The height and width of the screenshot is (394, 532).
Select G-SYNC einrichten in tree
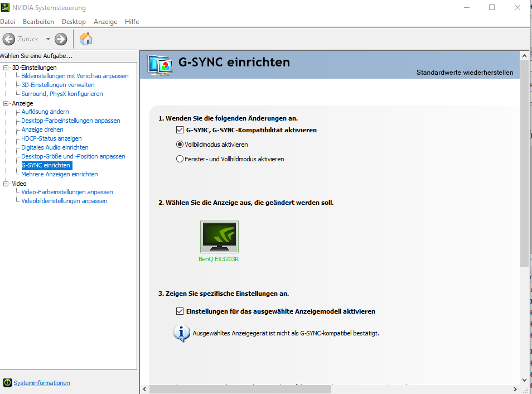(x=46, y=165)
